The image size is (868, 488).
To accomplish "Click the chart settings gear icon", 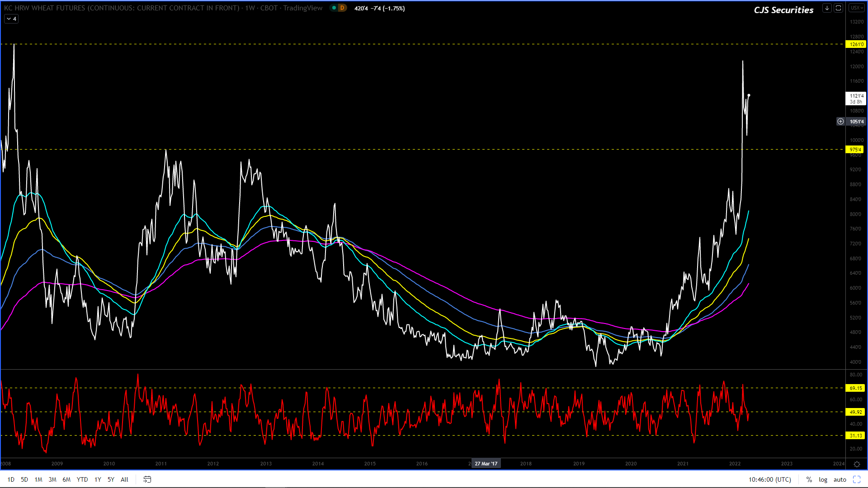I will [x=856, y=464].
